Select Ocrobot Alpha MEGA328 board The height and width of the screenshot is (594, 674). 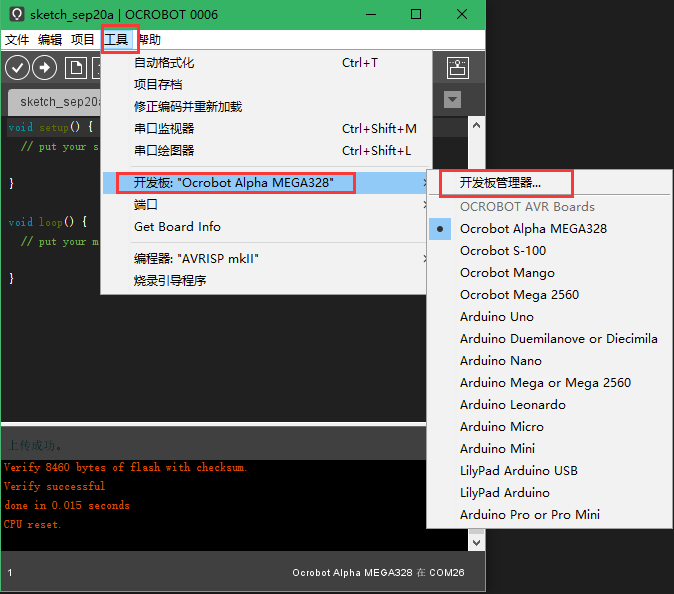click(550, 229)
